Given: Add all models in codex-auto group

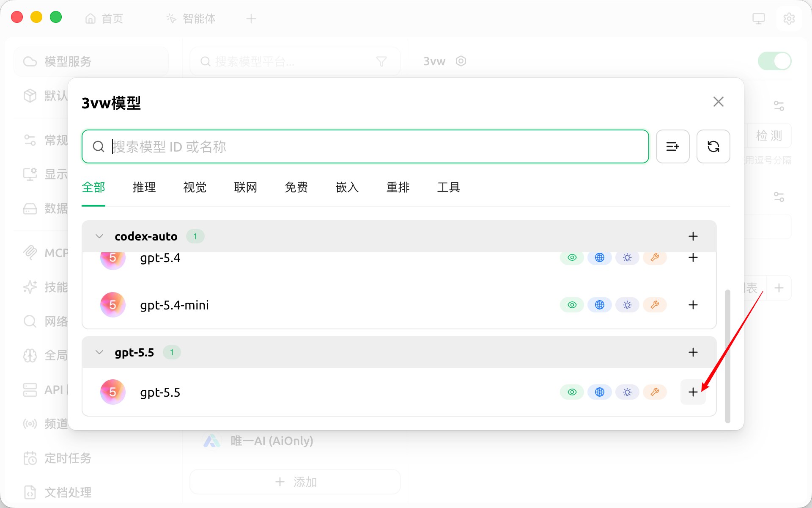Looking at the screenshot, I should click(x=693, y=236).
